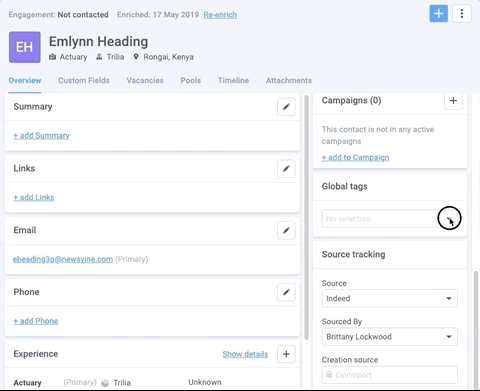Click the Not contacted engagement status

tap(83, 15)
